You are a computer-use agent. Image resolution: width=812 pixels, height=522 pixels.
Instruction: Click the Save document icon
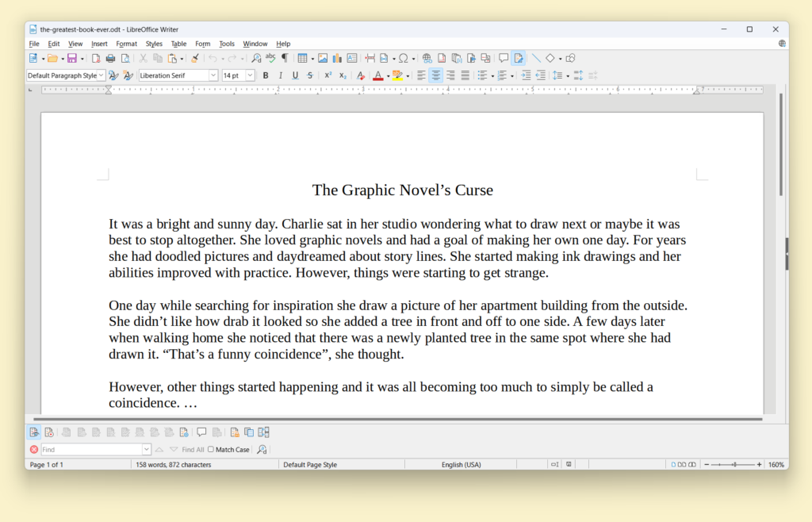click(x=72, y=59)
